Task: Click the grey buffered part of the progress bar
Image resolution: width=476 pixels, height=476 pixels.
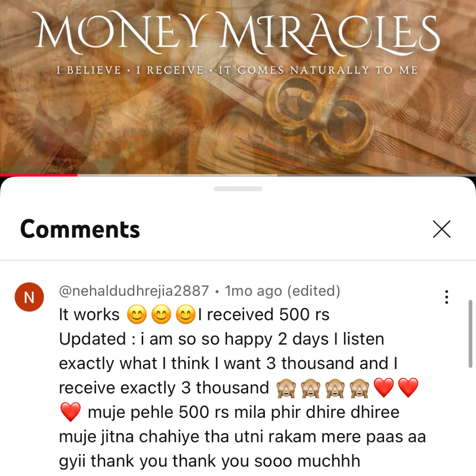Action: point(177,175)
